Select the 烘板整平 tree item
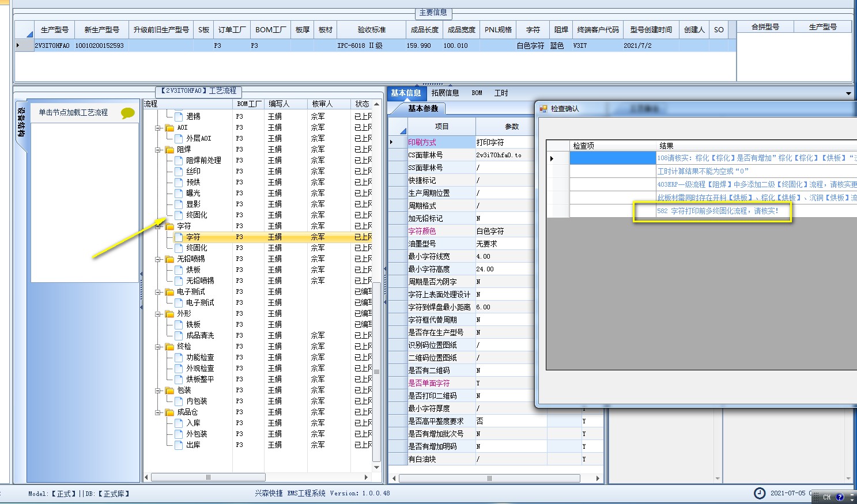 (200, 379)
